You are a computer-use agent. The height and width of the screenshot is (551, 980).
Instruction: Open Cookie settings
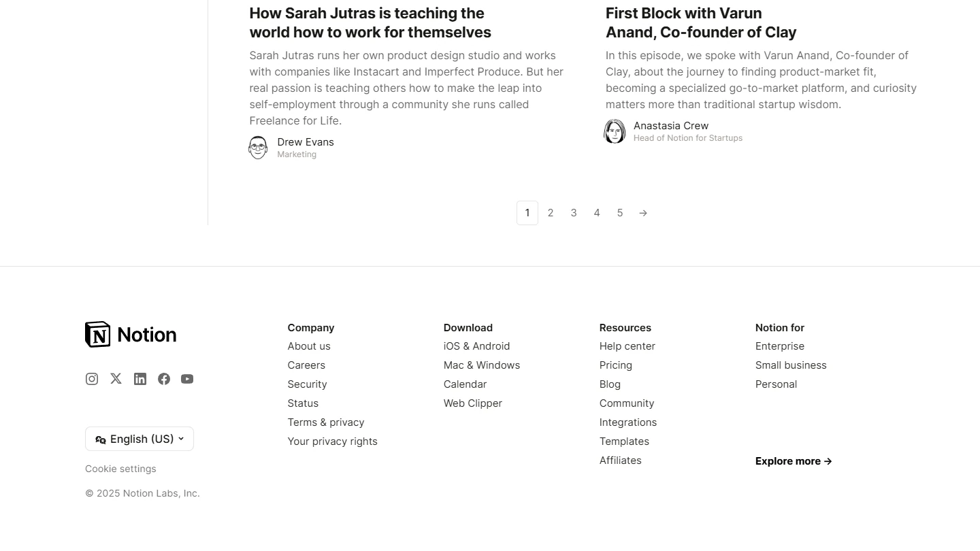[120, 469]
